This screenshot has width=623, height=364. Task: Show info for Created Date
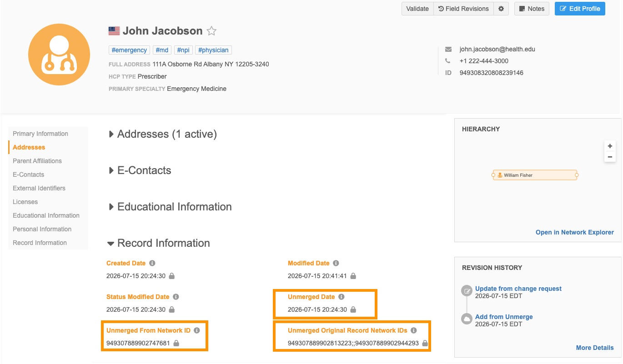pyautogui.click(x=152, y=263)
